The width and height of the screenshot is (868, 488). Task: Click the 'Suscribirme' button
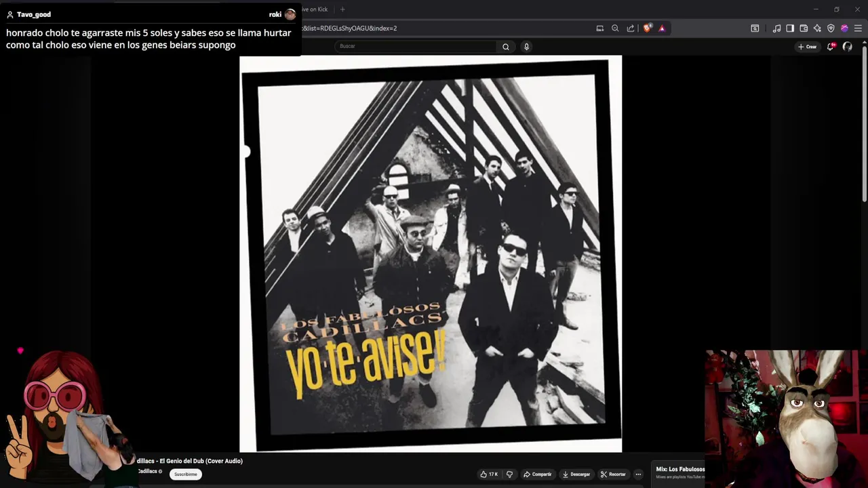185,474
